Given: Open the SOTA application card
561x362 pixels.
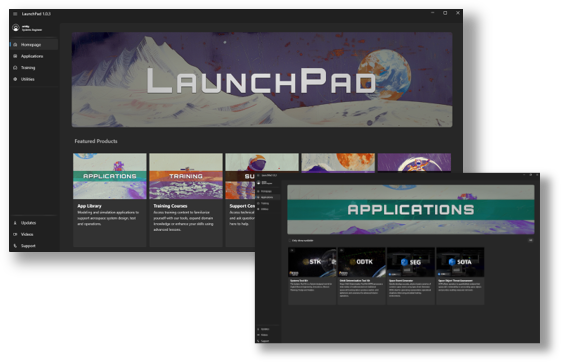Looking at the screenshot, I should point(460,276).
